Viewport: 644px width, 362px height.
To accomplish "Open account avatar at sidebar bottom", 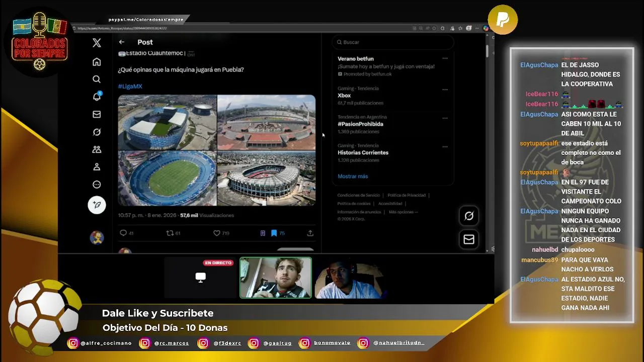I will (x=97, y=237).
